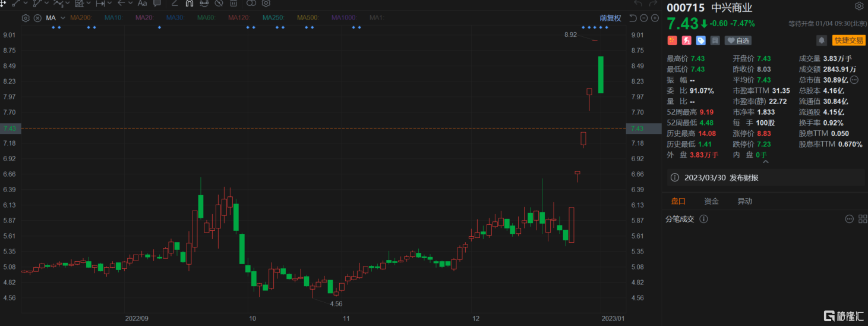Select the range projection tool
The height and width of the screenshot is (326, 868).
pos(100,3)
